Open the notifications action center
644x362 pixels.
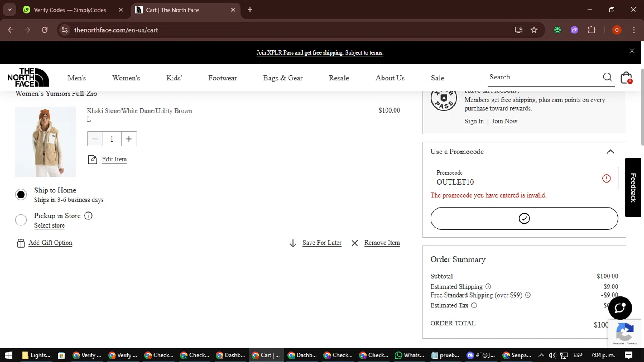(629, 355)
